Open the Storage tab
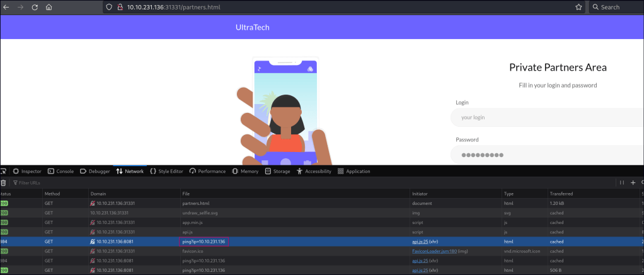644x275 pixels. click(277, 171)
